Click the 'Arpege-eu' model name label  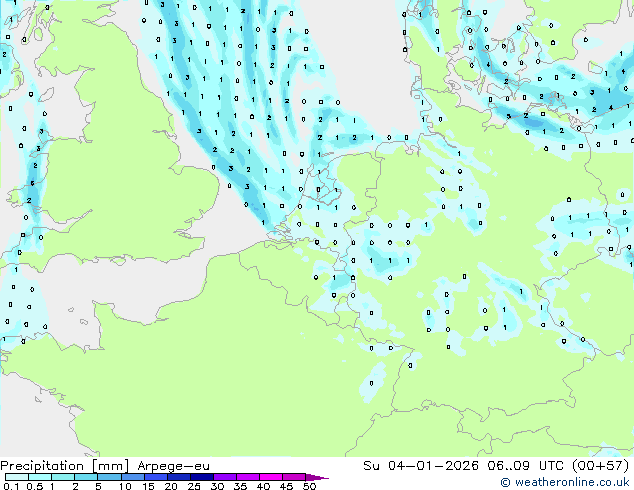point(173,466)
